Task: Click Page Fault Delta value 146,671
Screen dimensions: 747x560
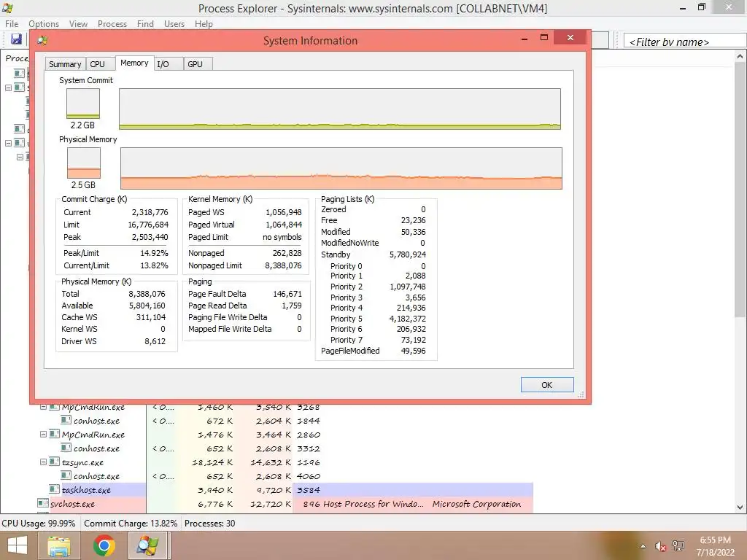Action: [287, 295]
